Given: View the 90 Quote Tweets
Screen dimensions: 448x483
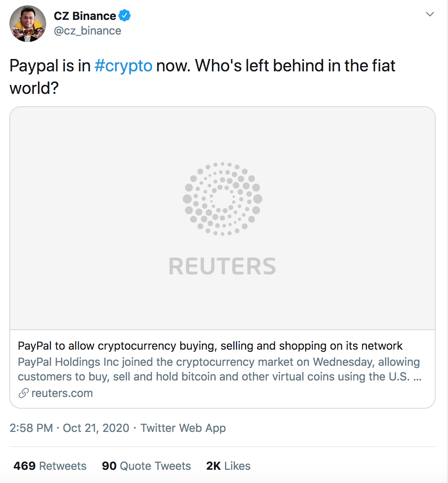Looking at the screenshot, I should [x=146, y=466].
